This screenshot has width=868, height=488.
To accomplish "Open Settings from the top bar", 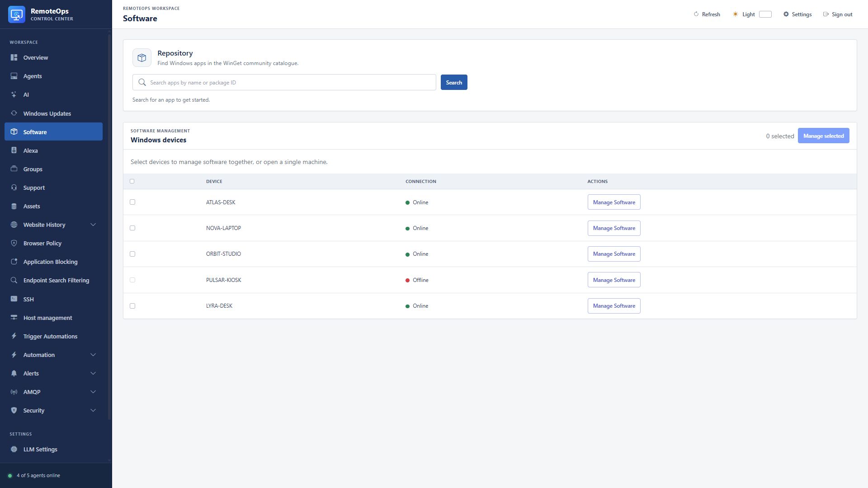I will (x=797, y=14).
